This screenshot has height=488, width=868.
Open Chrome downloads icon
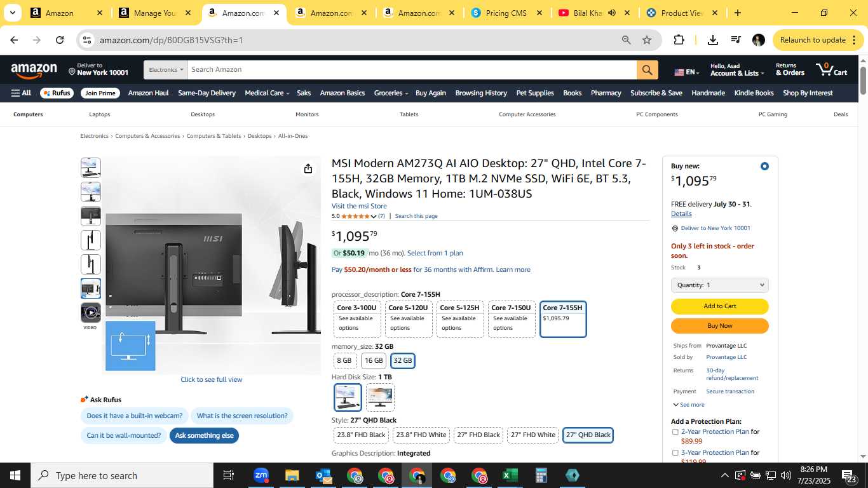point(713,40)
